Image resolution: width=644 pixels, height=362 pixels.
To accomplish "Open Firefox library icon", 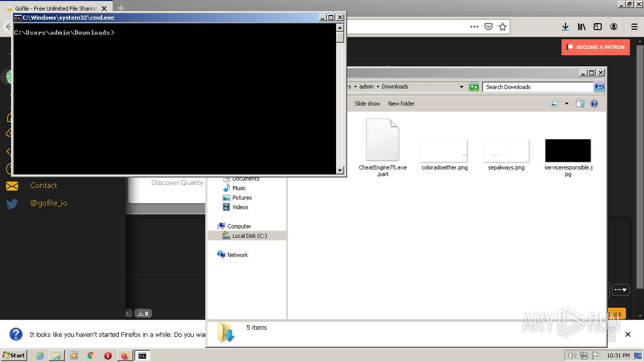I will [x=582, y=27].
